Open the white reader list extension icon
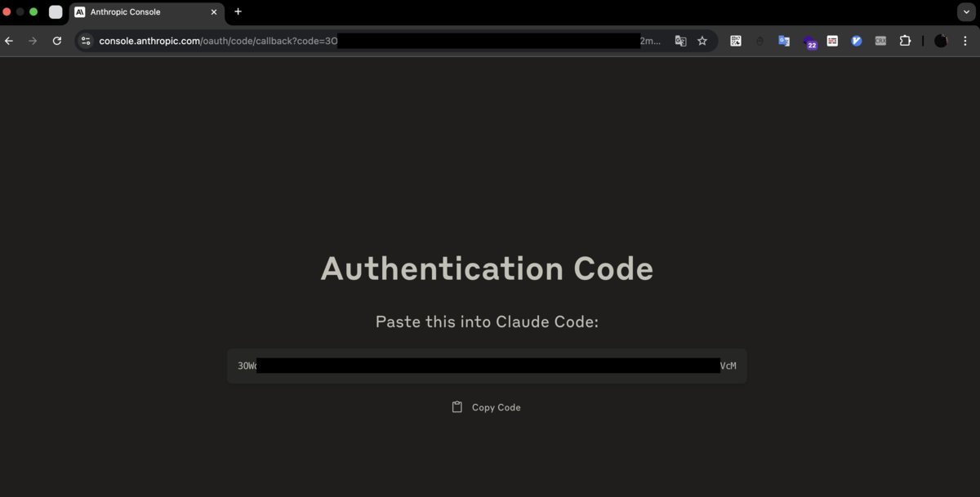 832,41
